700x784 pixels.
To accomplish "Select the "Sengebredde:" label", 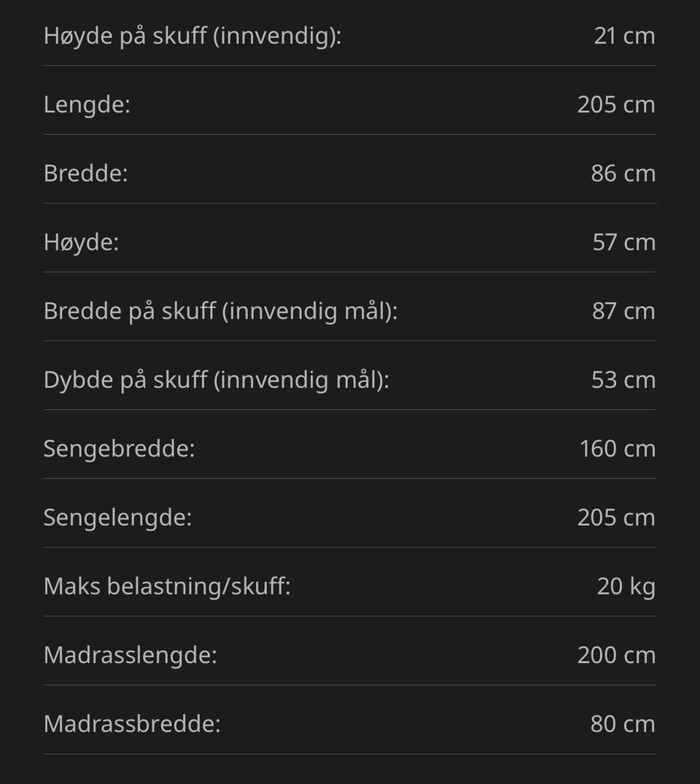I will coord(120,449).
